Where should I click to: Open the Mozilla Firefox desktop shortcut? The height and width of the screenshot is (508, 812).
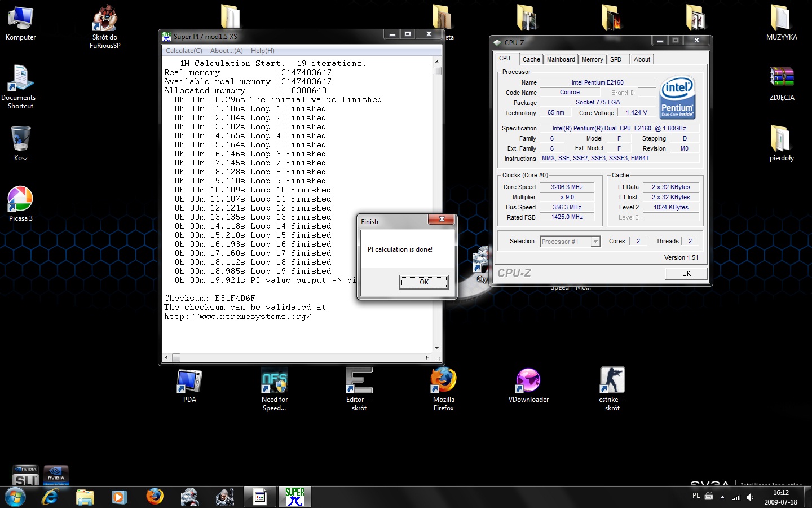tap(443, 380)
